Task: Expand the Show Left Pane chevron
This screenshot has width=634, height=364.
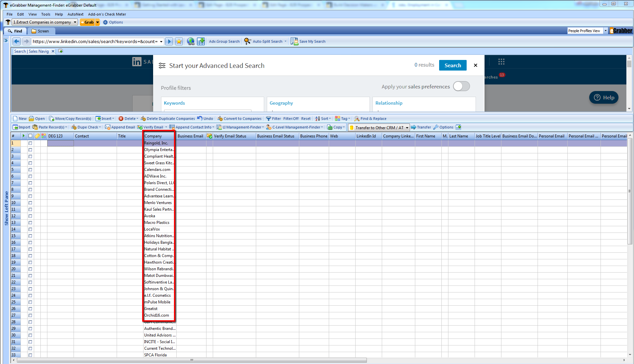Action: tap(6, 40)
